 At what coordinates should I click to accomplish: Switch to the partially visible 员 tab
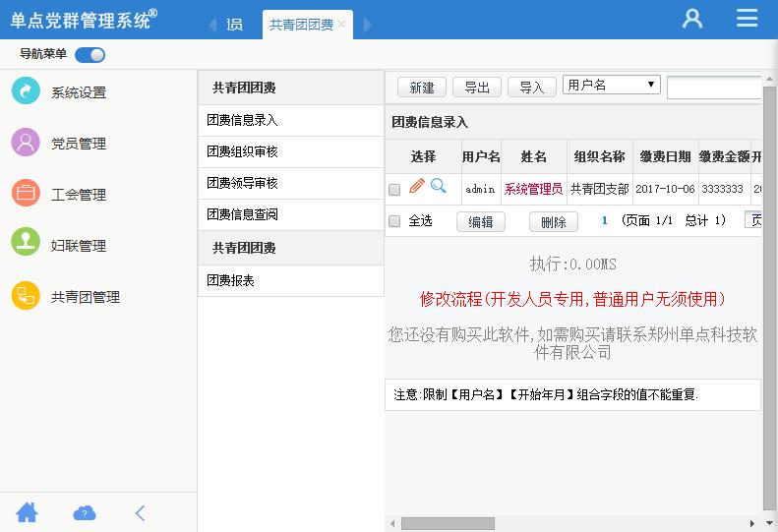point(235,25)
